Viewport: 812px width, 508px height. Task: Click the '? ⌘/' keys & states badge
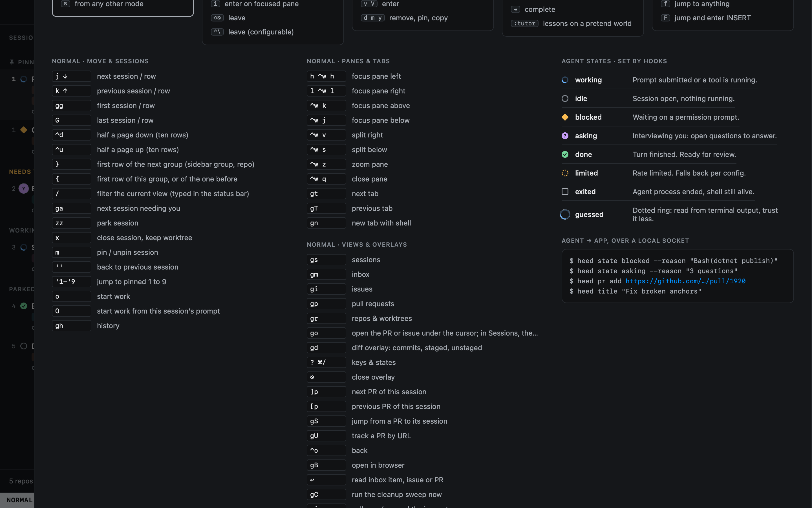click(326, 363)
